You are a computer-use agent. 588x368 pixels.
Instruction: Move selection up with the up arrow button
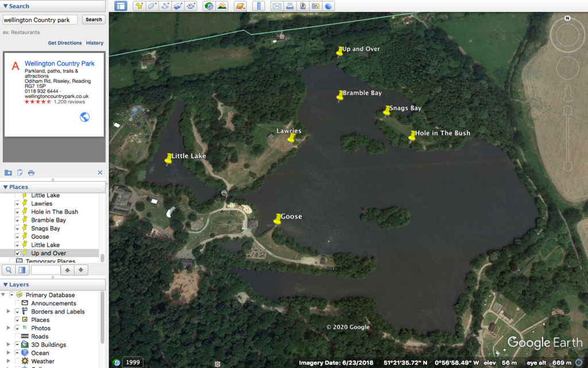pyautogui.click(x=68, y=270)
